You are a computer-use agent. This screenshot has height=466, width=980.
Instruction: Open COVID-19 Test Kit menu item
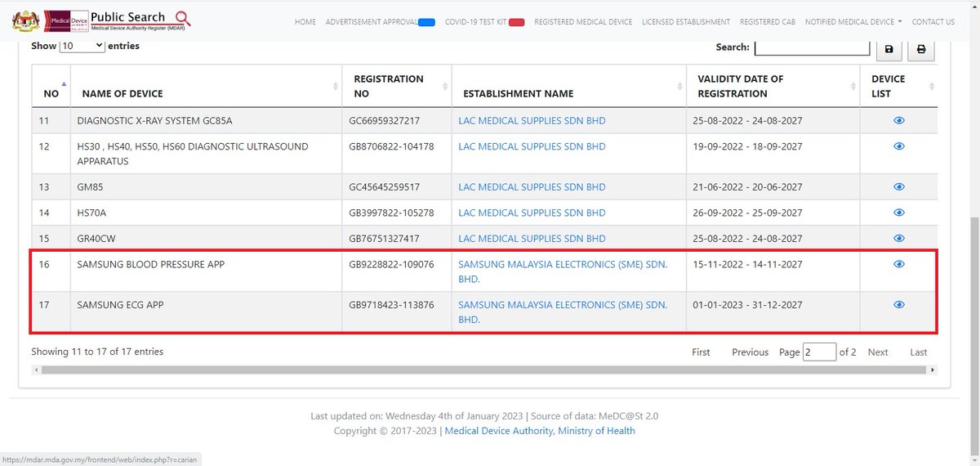[x=484, y=22]
